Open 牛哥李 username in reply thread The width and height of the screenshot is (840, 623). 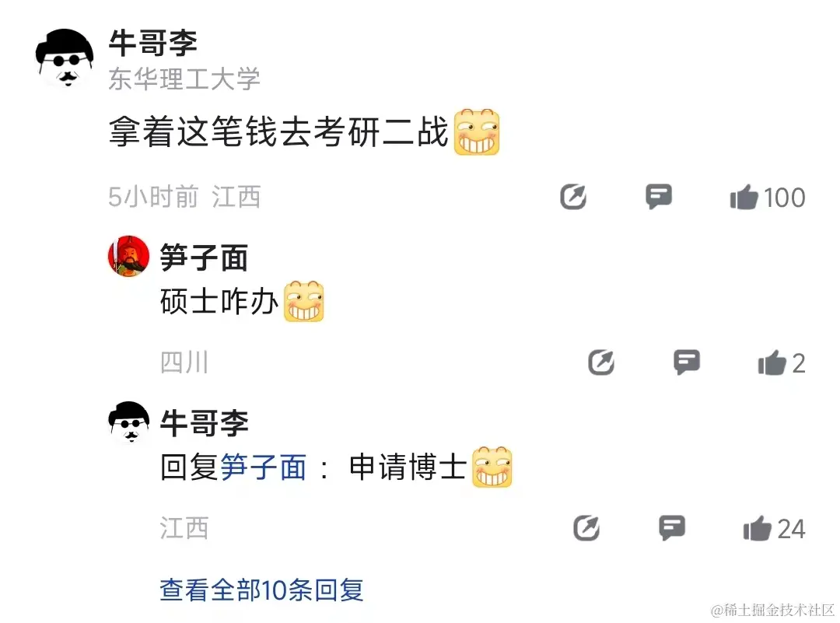point(204,423)
